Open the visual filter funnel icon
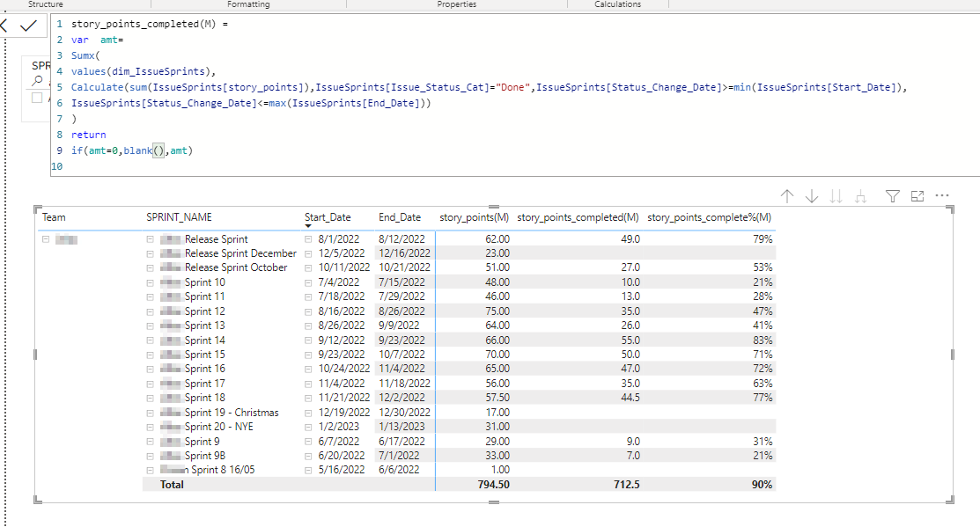The image size is (980, 527). point(893,197)
